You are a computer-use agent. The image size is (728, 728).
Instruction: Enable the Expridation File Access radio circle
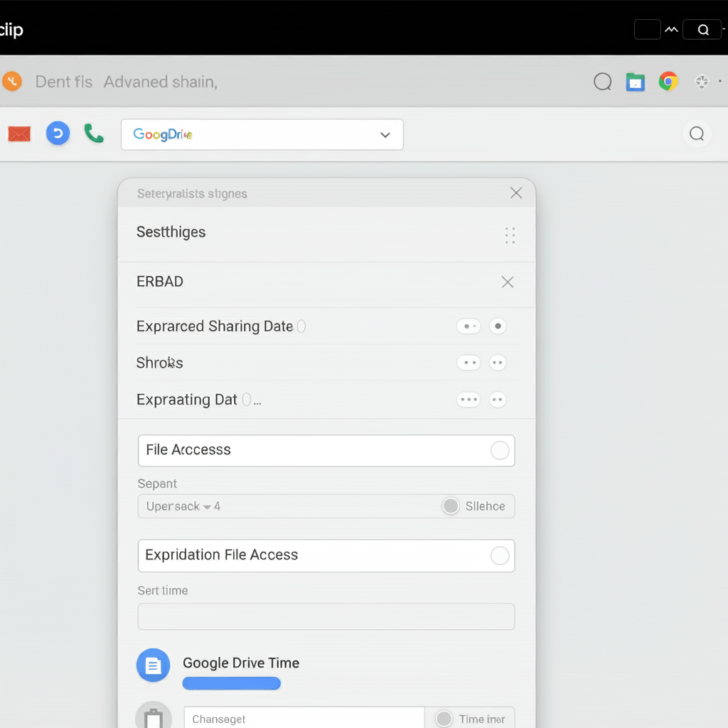pos(500,556)
